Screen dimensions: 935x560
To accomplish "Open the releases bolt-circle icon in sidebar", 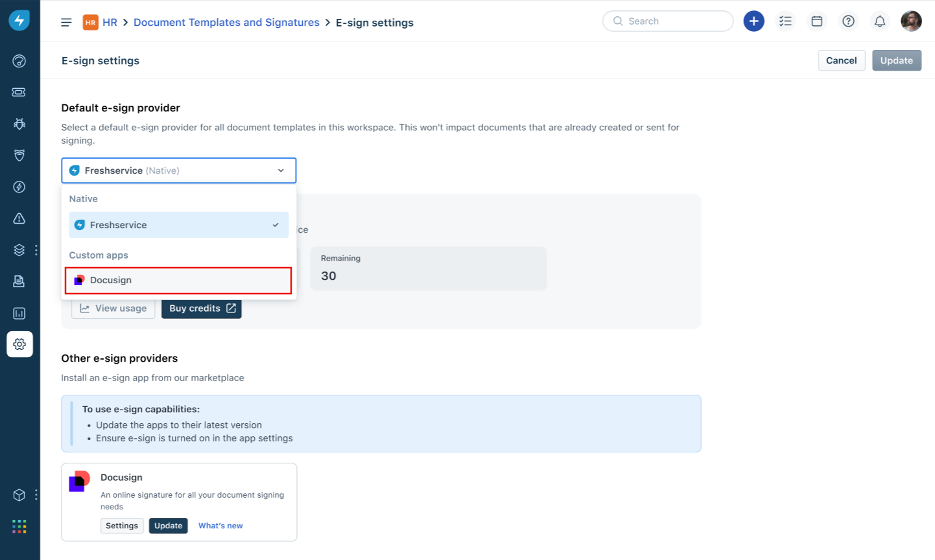I will (19, 187).
